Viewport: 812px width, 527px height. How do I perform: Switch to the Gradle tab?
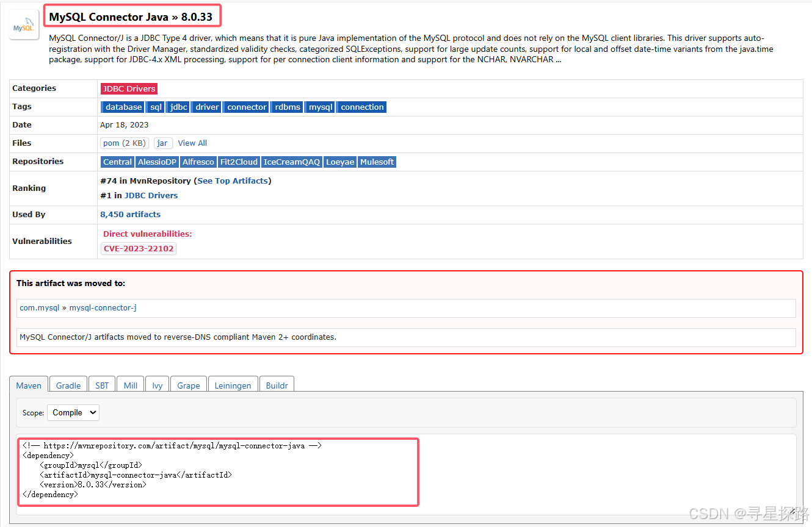pyautogui.click(x=68, y=385)
